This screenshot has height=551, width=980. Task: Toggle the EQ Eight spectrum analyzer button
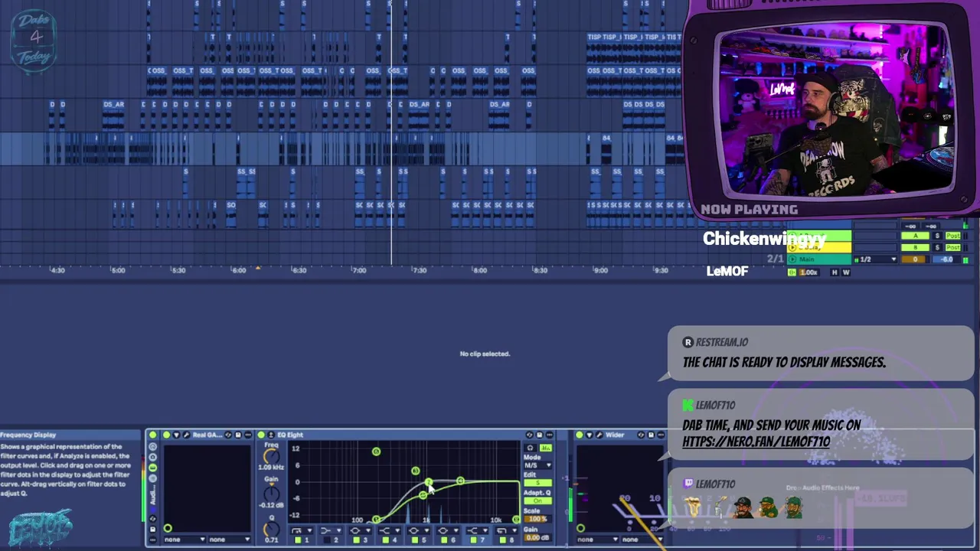pos(546,448)
